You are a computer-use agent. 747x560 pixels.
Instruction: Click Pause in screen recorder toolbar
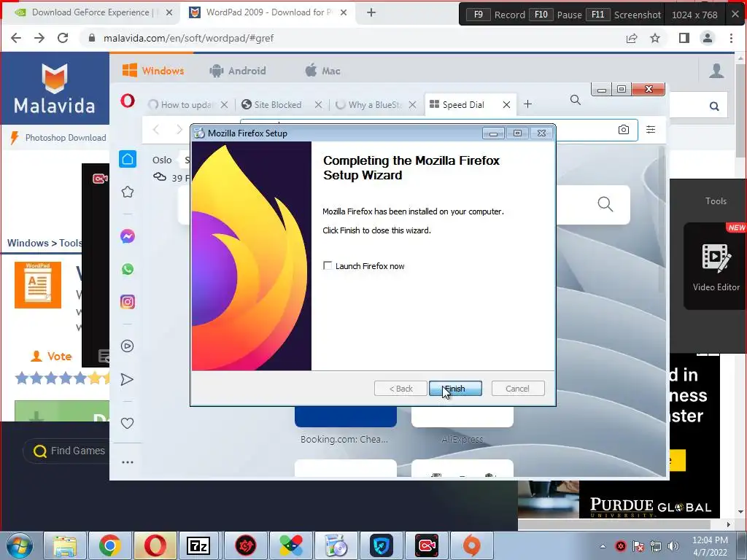569,15
